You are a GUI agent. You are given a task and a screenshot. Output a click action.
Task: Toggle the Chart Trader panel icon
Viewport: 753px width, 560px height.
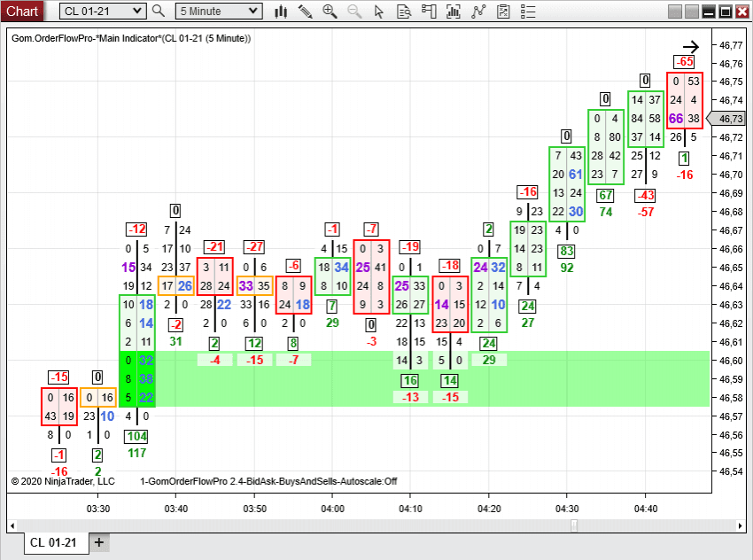[x=429, y=12]
